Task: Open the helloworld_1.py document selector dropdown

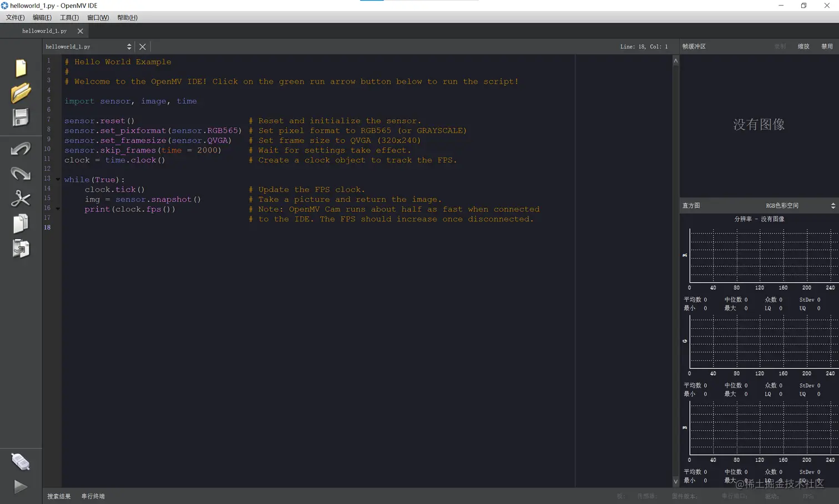Action: coord(88,47)
